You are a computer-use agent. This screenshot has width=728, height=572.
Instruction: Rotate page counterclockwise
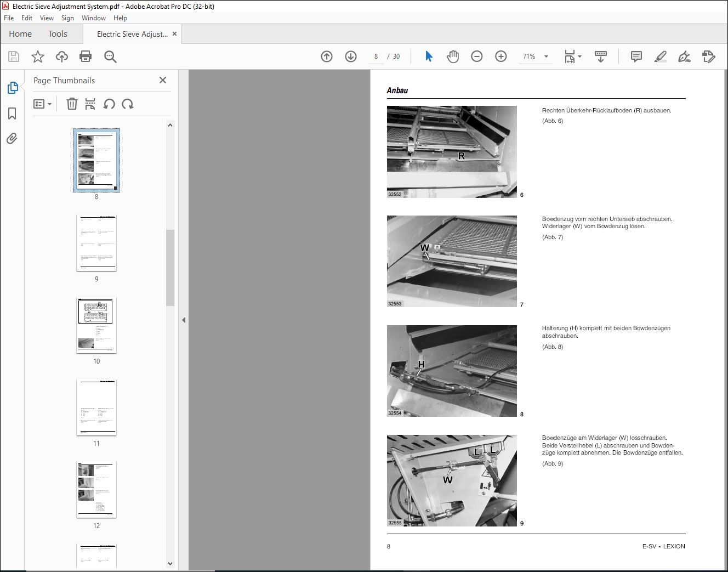109,104
